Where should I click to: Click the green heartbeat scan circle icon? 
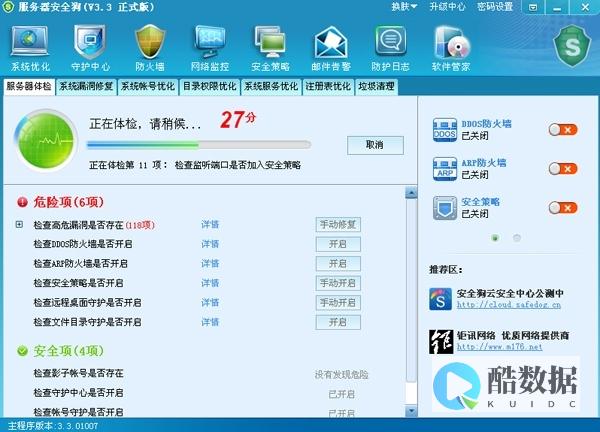(46, 140)
